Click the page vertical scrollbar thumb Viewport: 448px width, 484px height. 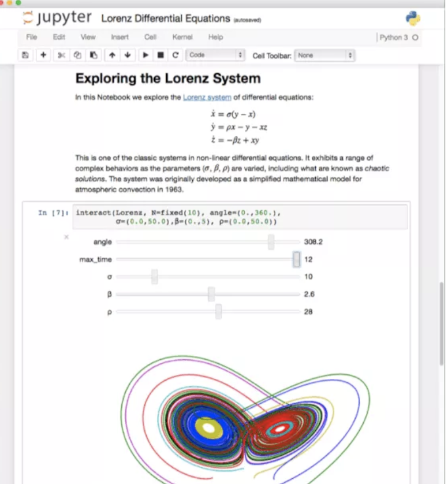pyautogui.click(x=442, y=323)
